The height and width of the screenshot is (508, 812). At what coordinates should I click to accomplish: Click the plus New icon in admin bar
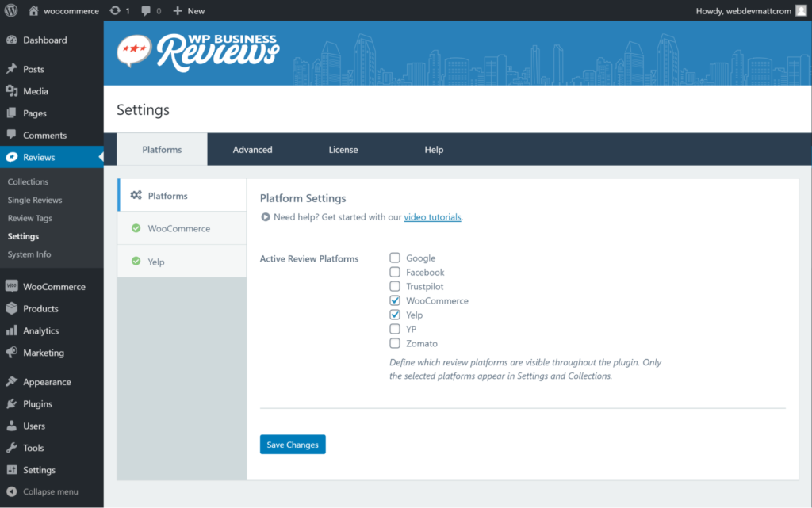point(178,10)
